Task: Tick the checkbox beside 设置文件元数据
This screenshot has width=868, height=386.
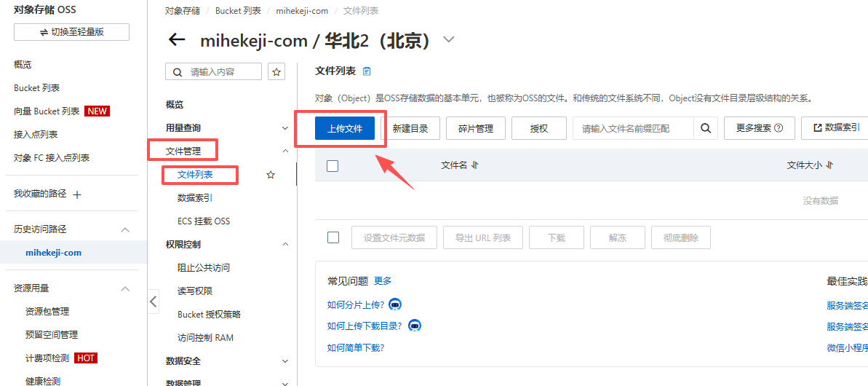Action: point(333,237)
